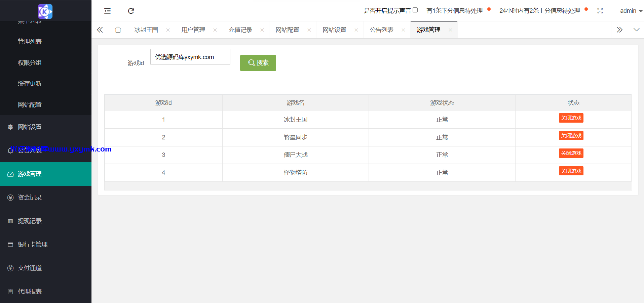This screenshot has width=644, height=303.
Task: Select 游戏管理 in the sidebar
Action: pyautogui.click(x=46, y=174)
